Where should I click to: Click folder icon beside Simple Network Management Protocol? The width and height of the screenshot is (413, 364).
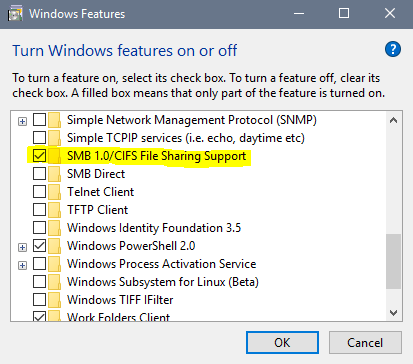(55, 120)
